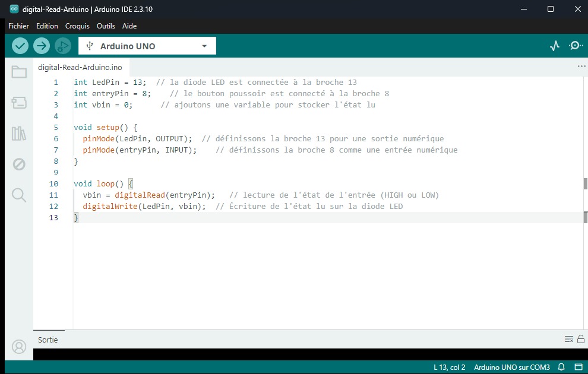Click 'digitalWrite' in the code
The image size is (588, 374).
coord(110,206)
